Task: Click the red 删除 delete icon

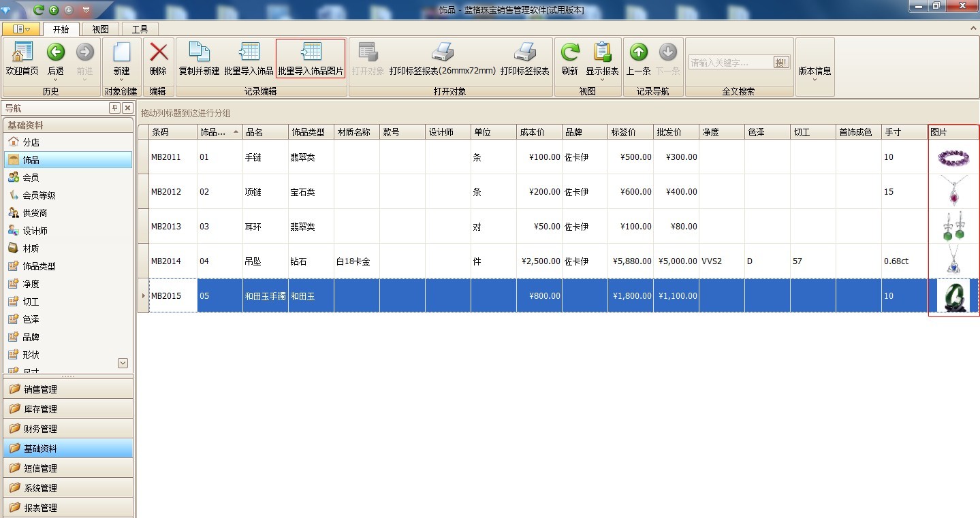Action: [x=158, y=53]
